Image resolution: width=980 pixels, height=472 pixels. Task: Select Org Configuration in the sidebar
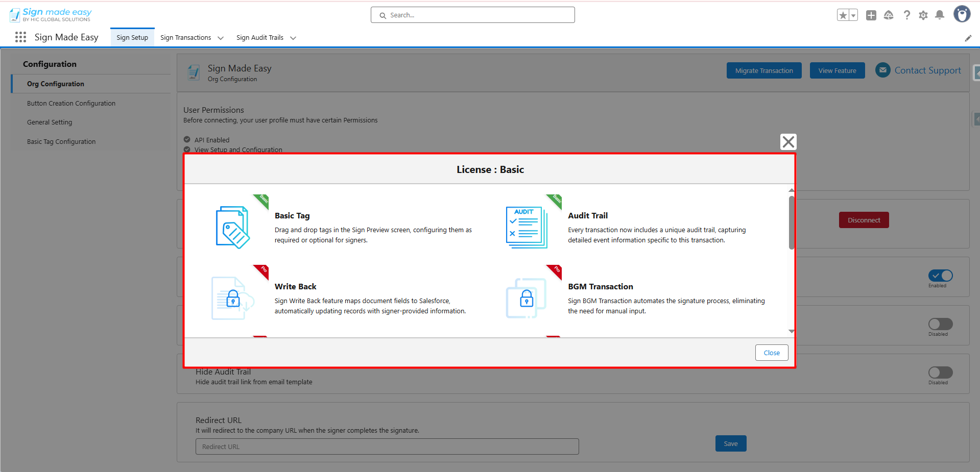(91, 84)
